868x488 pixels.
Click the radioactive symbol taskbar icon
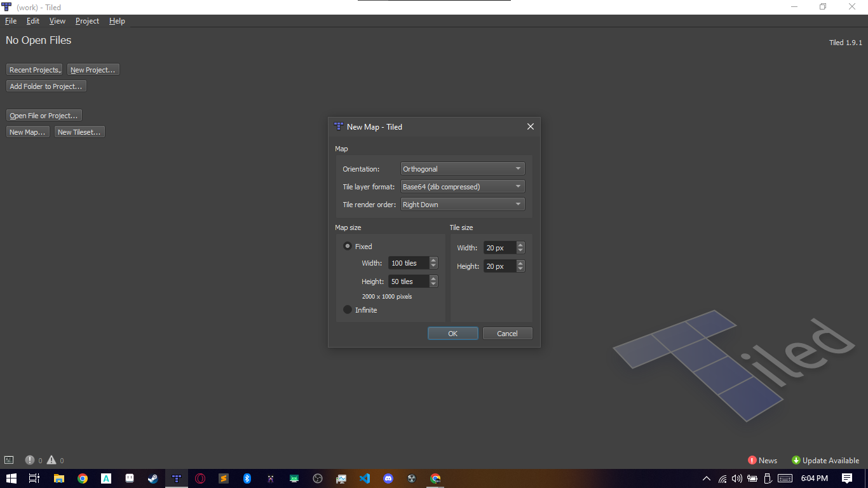click(412, 478)
